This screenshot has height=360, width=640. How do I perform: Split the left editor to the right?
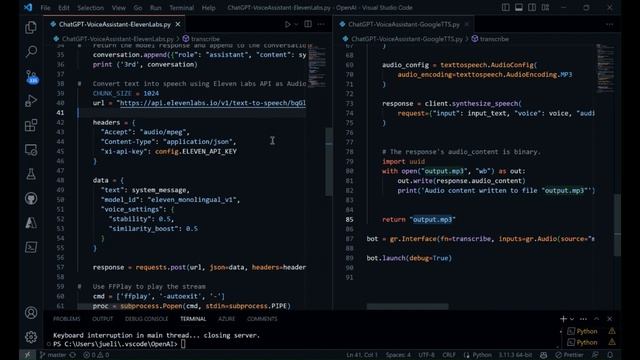(x=308, y=24)
